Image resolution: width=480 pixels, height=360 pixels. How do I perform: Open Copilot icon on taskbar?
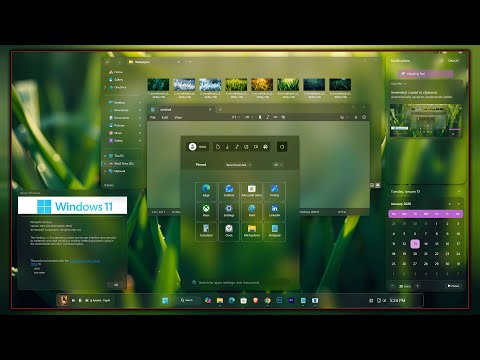point(208,300)
